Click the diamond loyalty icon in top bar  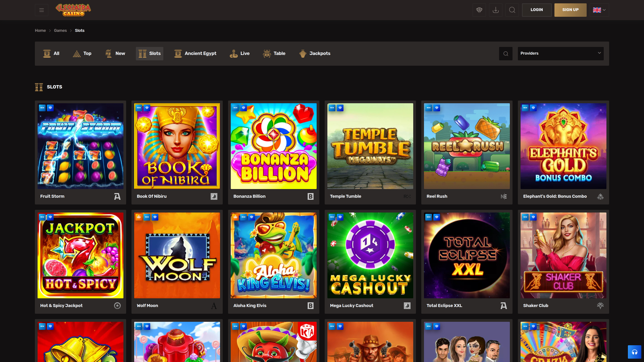pos(479,10)
